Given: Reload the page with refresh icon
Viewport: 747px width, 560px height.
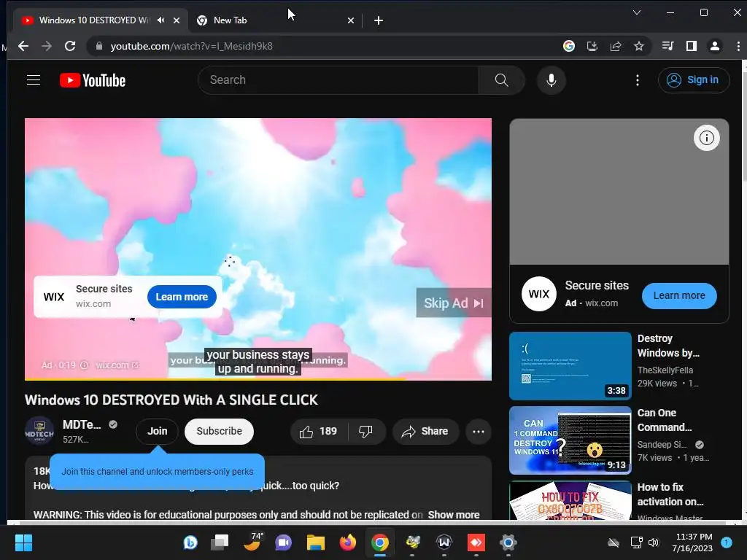Looking at the screenshot, I should click(70, 46).
